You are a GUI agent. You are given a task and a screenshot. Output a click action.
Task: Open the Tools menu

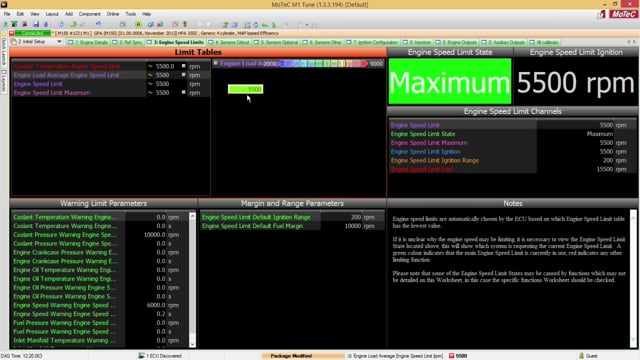click(131, 14)
